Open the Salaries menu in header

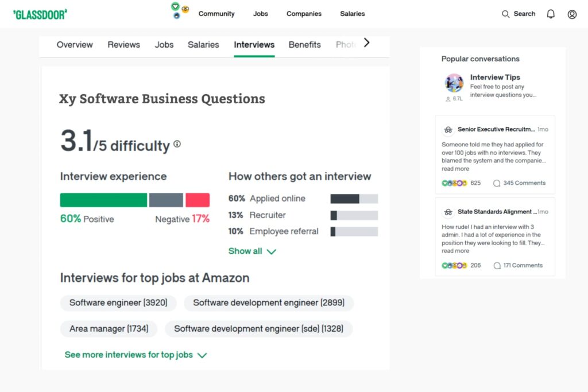[x=352, y=14]
